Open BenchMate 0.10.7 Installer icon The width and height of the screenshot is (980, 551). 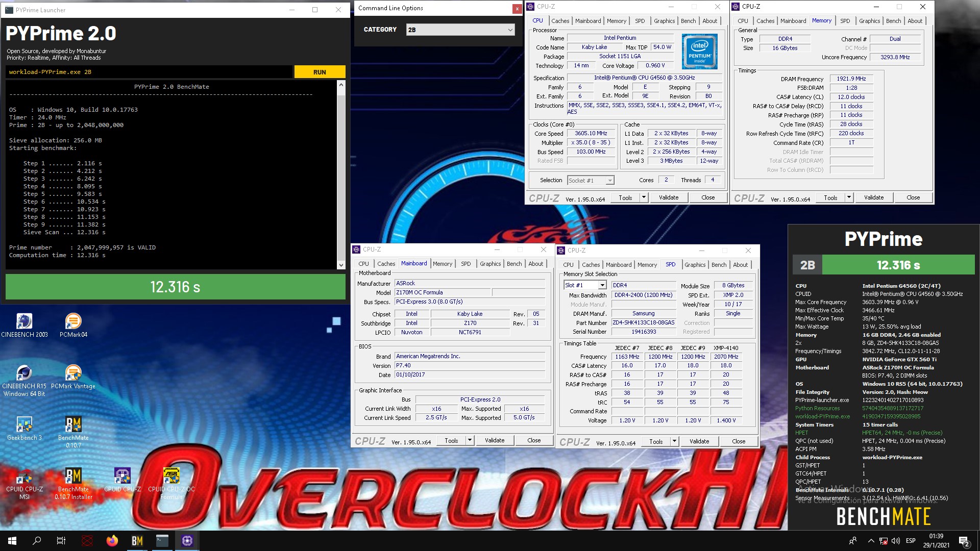tap(73, 484)
